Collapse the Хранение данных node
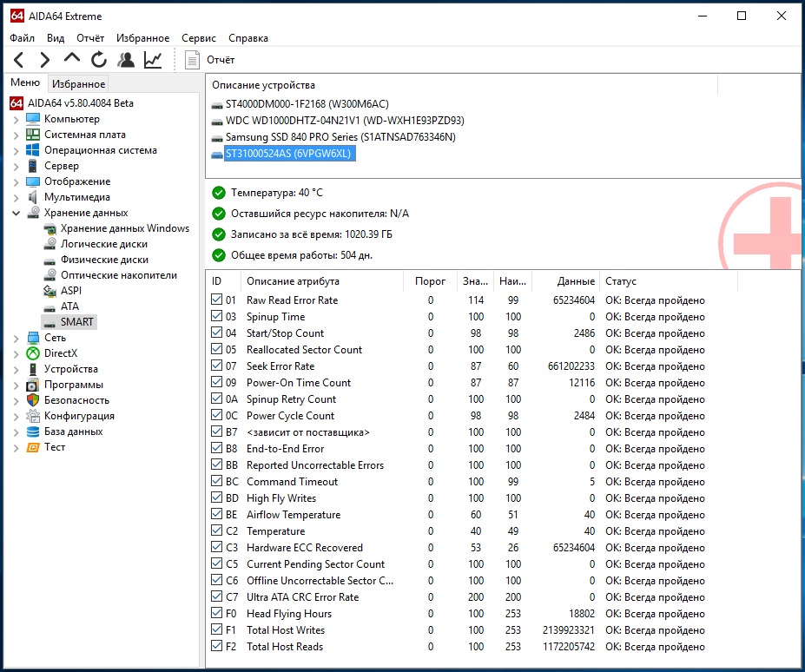The image size is (805, 672). [16, 213]
